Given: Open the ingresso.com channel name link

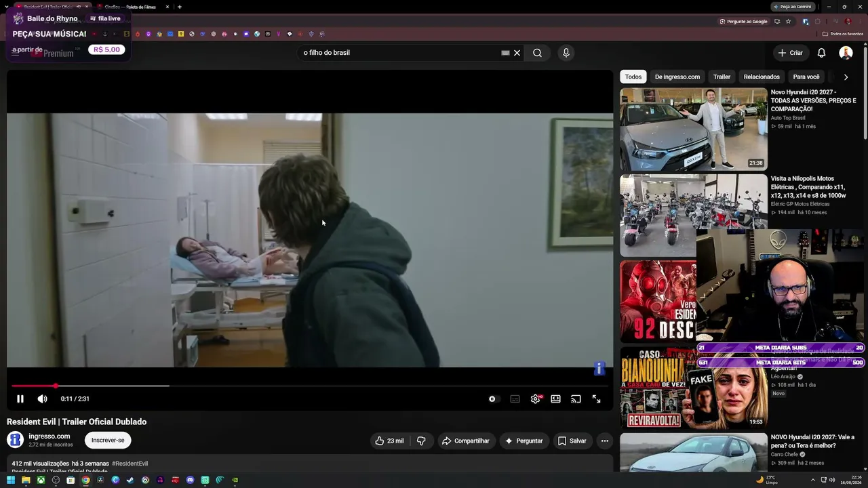Looking at the screenshot, I should (50, 436).
